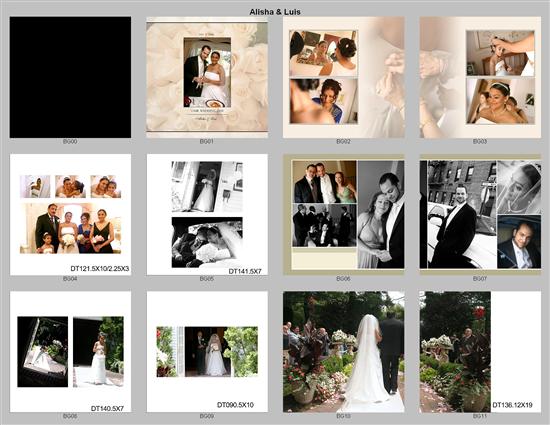Open the BG06 groomsmen page thumbnail

(344, 214)
